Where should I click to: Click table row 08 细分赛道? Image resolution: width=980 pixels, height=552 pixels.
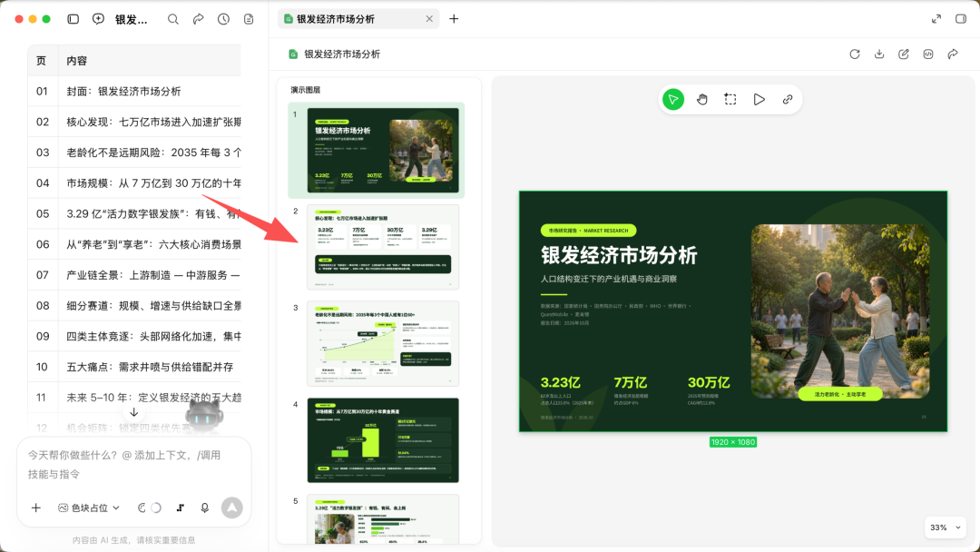point(133,306)
